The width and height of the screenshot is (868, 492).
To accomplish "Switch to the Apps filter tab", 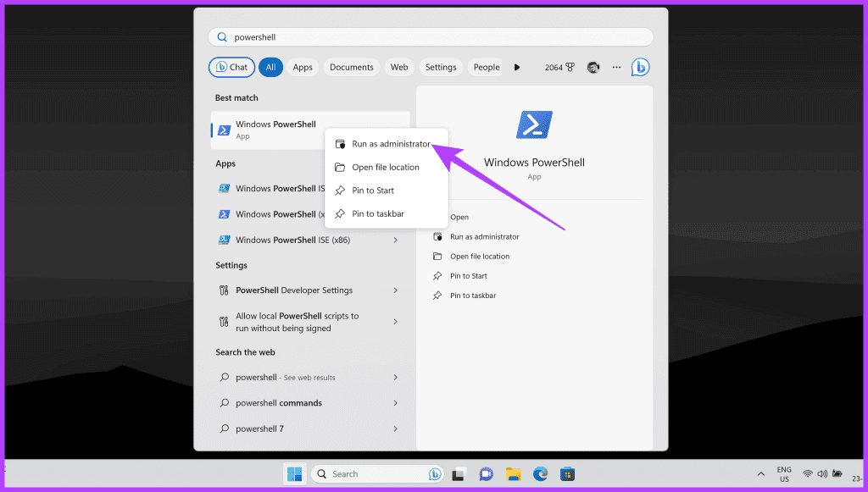I will (303, 67).
